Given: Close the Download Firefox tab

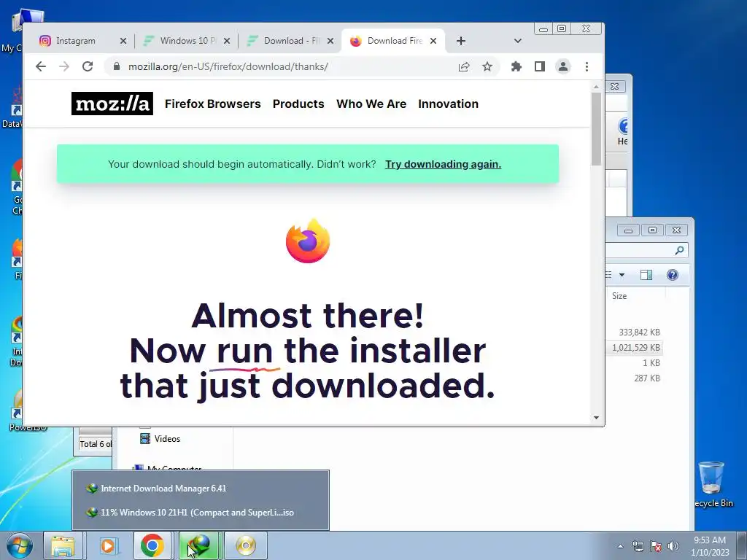Looking at the screenshot, I should (433, 41).
